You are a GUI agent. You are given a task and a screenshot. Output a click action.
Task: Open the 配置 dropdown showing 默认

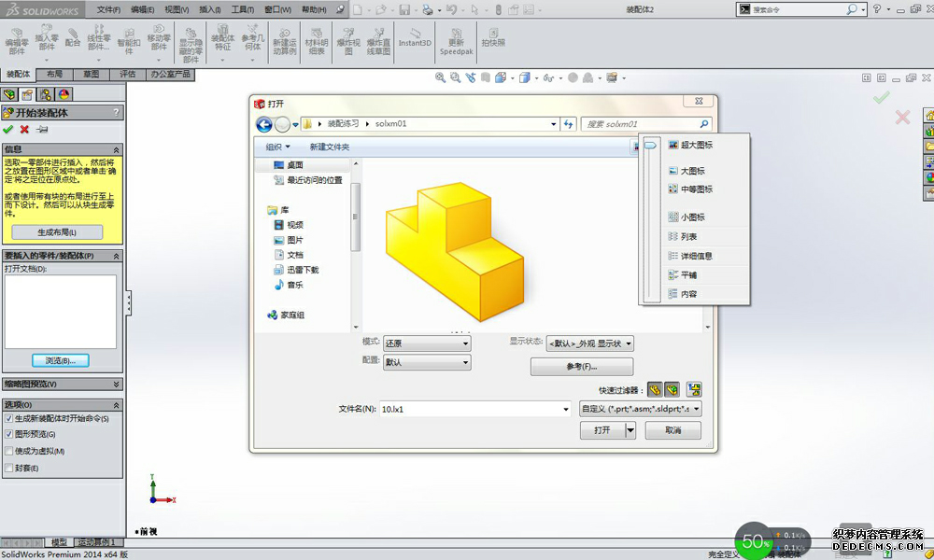[x=427, y=362]
